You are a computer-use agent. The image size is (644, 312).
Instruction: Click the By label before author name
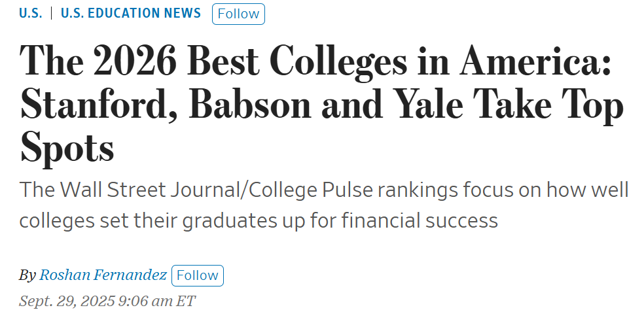click(x=27, y=275)
